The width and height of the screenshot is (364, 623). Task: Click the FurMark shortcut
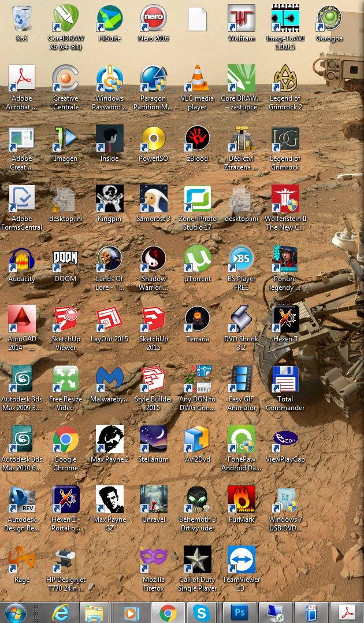241,500
